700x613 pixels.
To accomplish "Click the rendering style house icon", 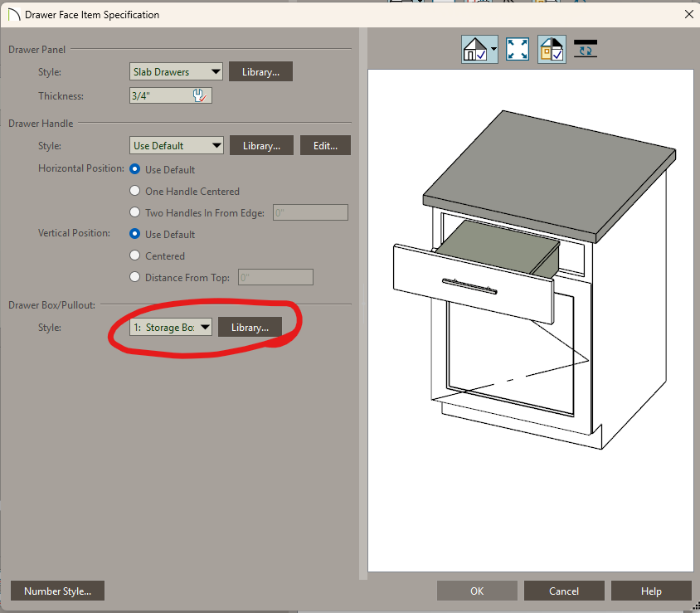I will coord(474,49).
